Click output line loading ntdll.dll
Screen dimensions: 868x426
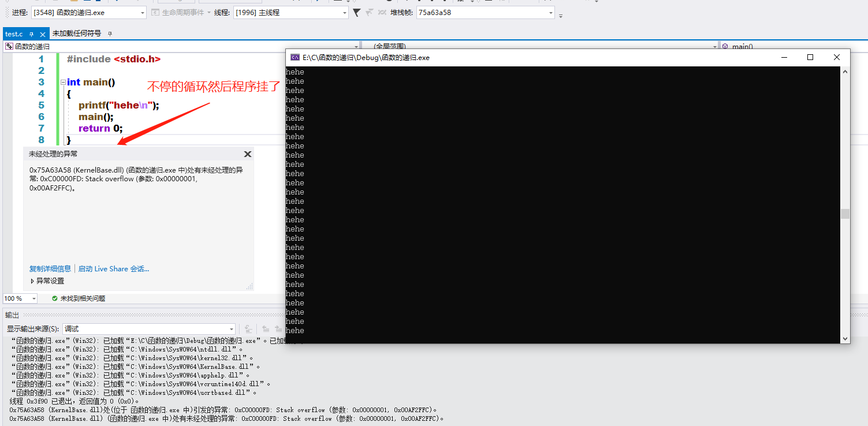coord(127,349)
